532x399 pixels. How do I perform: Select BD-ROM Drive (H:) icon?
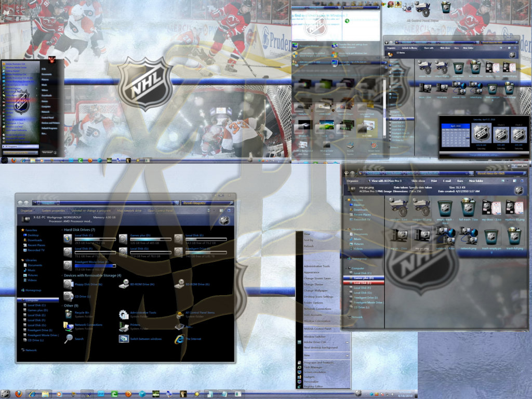pos(124,284)
